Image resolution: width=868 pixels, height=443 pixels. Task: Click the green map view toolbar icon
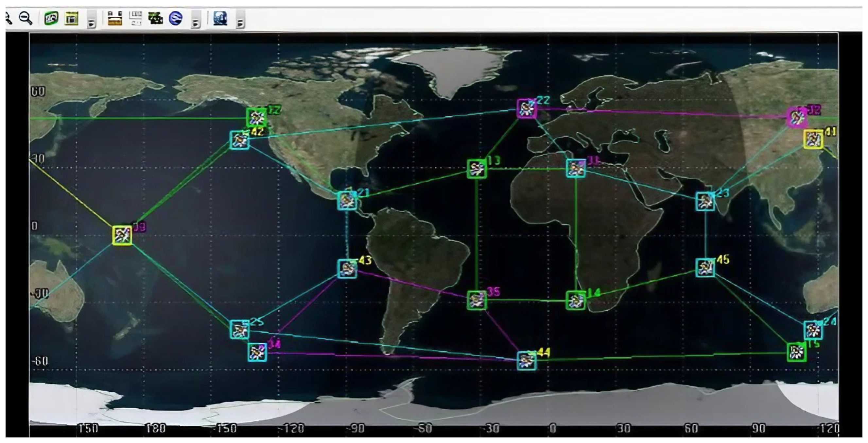coord(51,18)
